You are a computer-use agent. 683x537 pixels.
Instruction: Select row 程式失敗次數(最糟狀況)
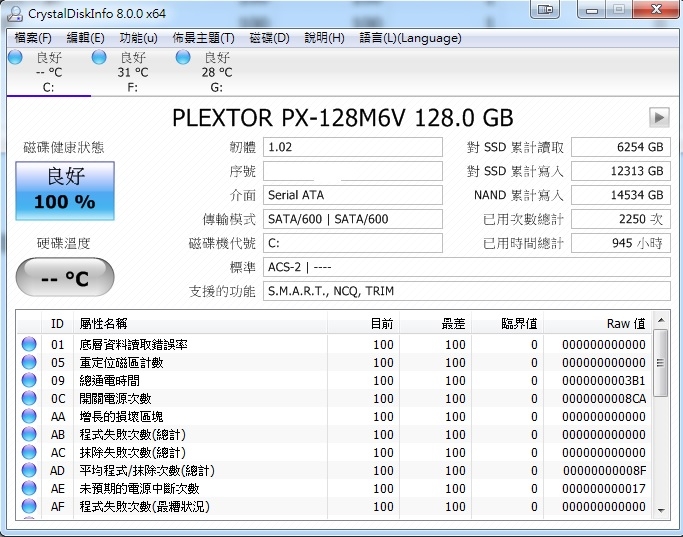pyautogui.click(x=334, y=507)
